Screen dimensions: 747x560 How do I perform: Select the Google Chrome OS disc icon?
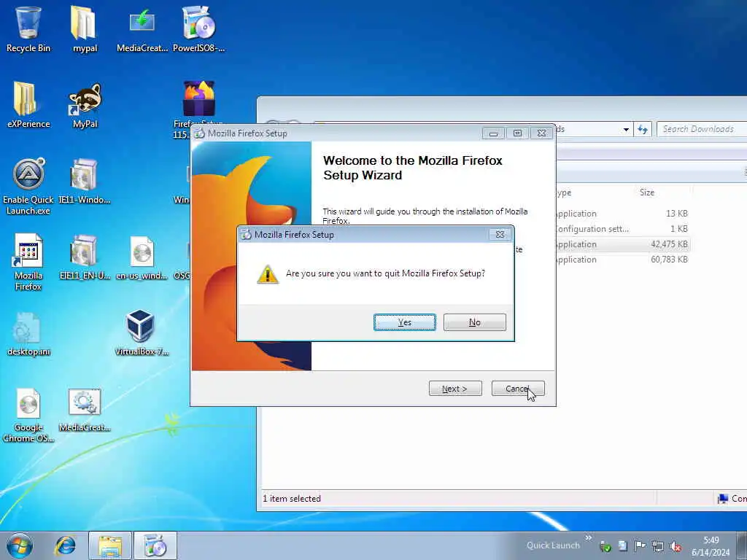pos(28,415)
